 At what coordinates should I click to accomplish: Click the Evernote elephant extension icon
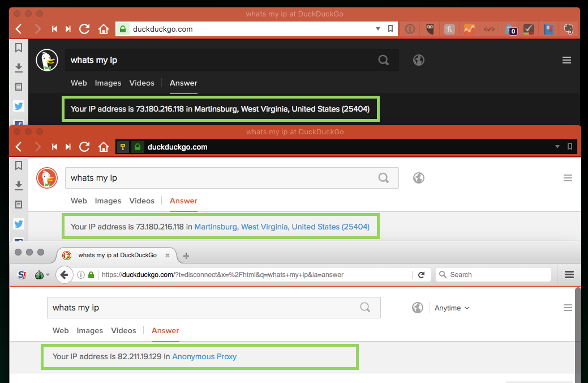[569, 29]
